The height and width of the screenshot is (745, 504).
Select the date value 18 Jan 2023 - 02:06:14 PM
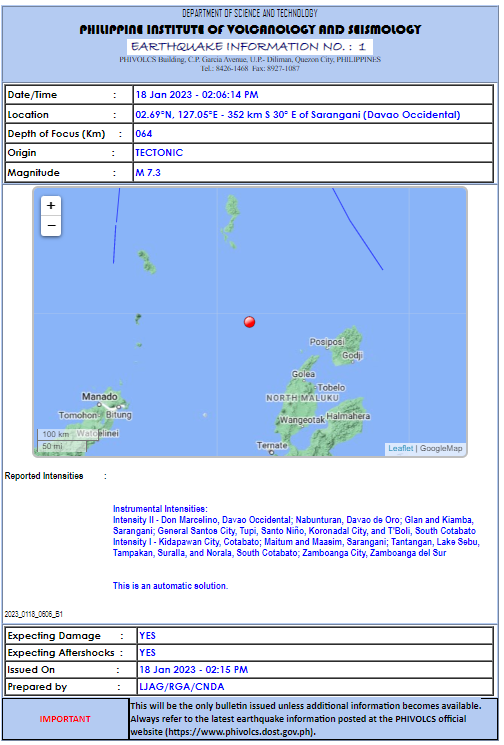[197, 95]
